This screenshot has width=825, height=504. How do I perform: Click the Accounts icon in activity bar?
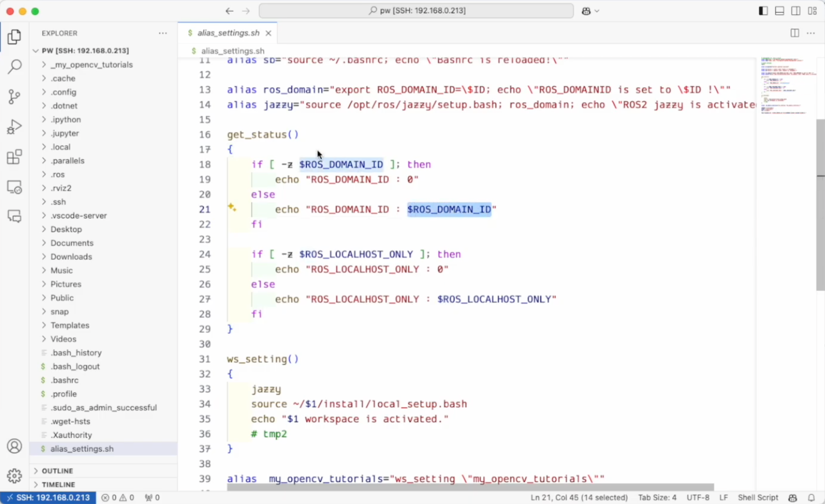[14, 446]
